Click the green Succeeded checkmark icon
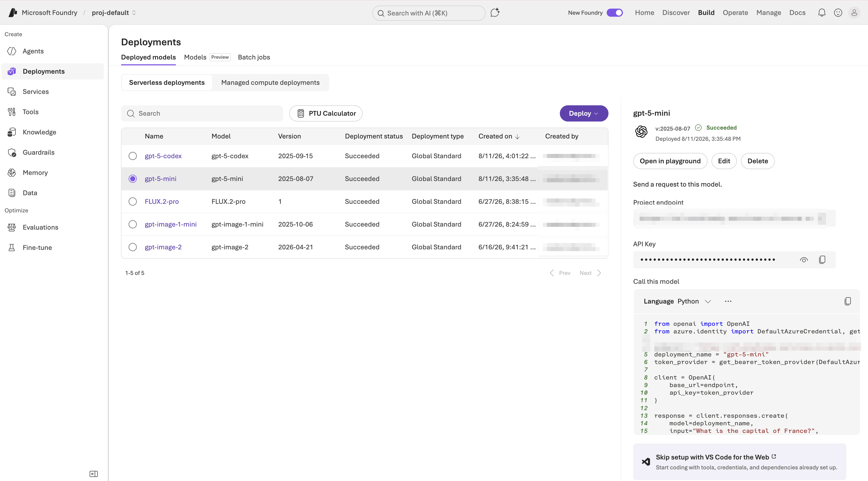Viewport: 868px width, 481px height. click(x=699, y=128)
